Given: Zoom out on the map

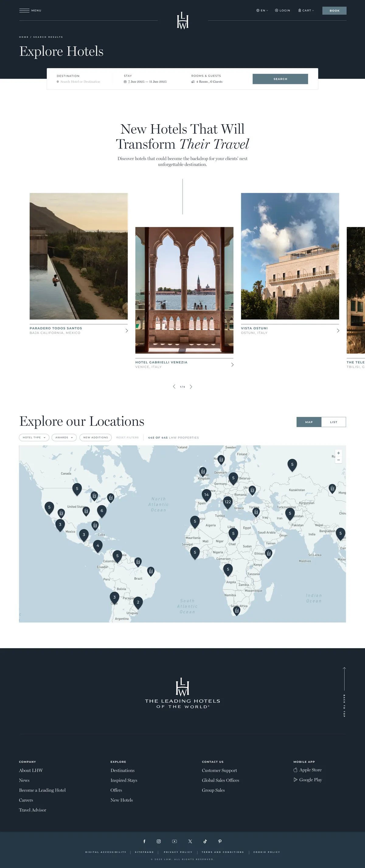Looking at the screenshot, I should click(339, 460).
